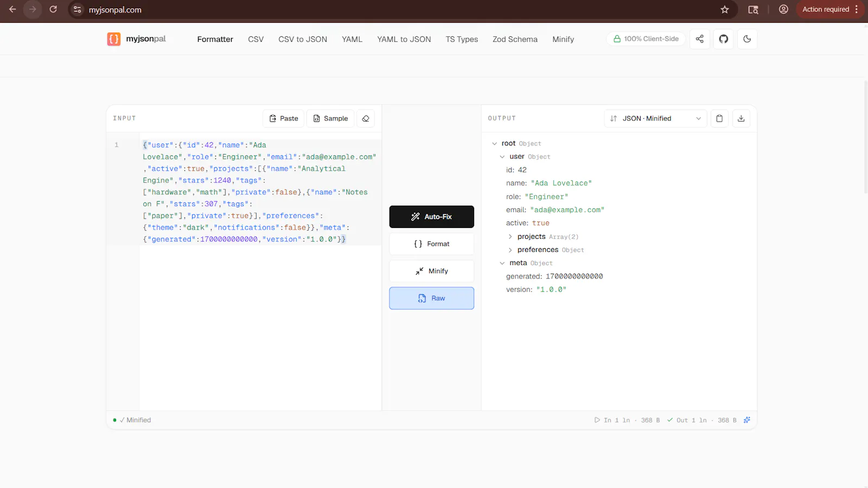The width and height of the screenshot is (868, 488).
Task: Click the myjsonpal logo icon
Action: (114, 39)
